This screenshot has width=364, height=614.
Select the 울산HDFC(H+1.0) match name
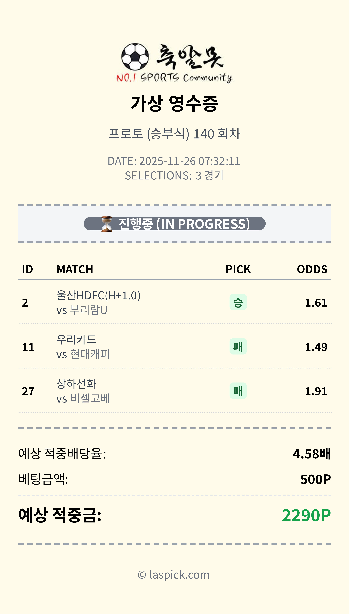coord(98,295)
